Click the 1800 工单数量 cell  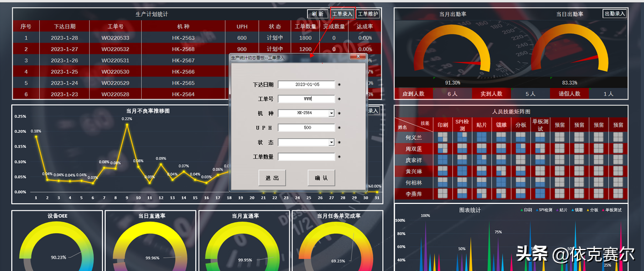[305, 38]
